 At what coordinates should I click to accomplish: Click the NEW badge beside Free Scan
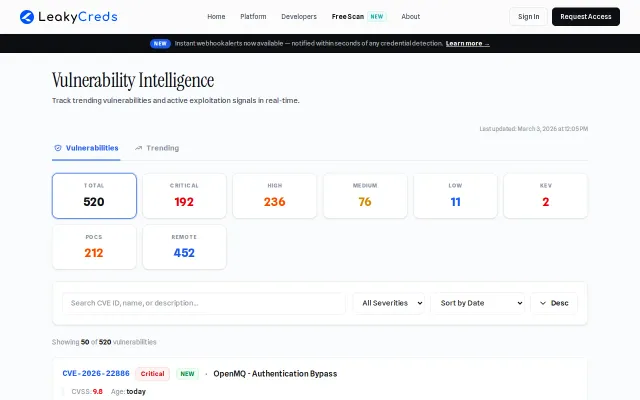pos(377,17)
